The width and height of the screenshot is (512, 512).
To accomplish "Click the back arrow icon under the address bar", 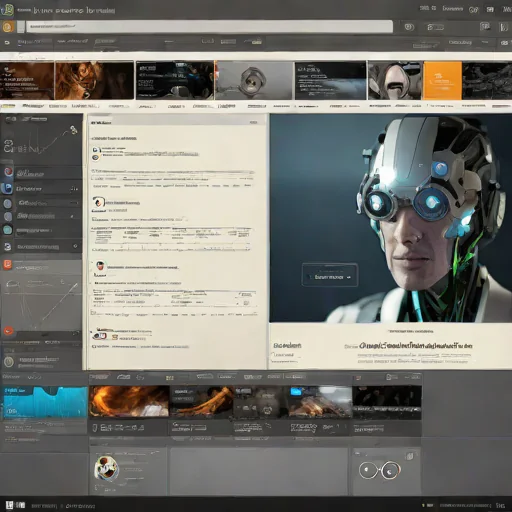I will pos(7,43).
